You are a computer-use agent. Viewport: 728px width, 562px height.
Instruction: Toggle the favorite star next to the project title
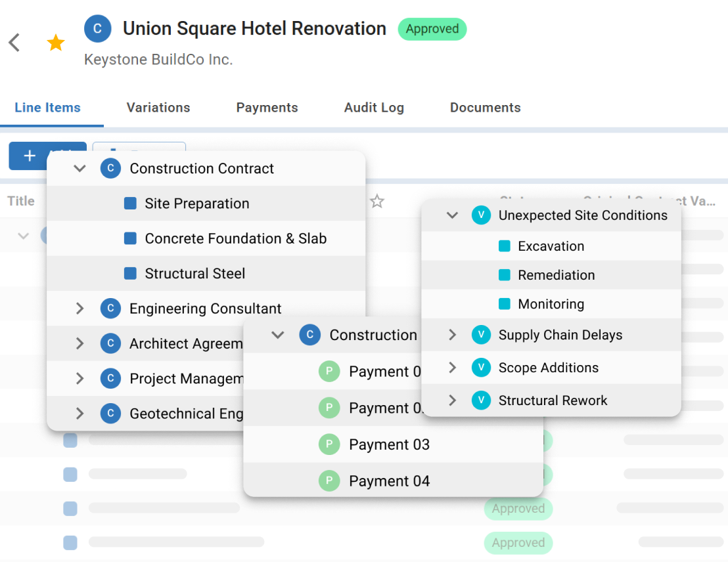pyautogui.click(x=55, y=41)
